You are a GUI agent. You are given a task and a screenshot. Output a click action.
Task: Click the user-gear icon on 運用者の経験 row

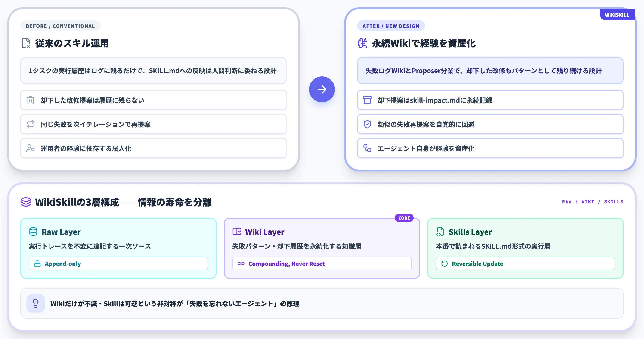coord(31,148)
